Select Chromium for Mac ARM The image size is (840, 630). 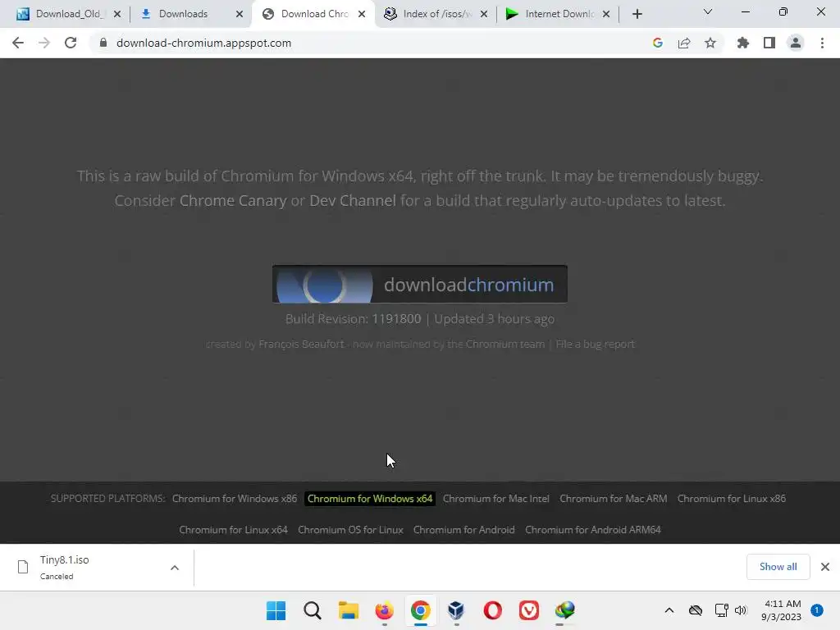(614, 499)
